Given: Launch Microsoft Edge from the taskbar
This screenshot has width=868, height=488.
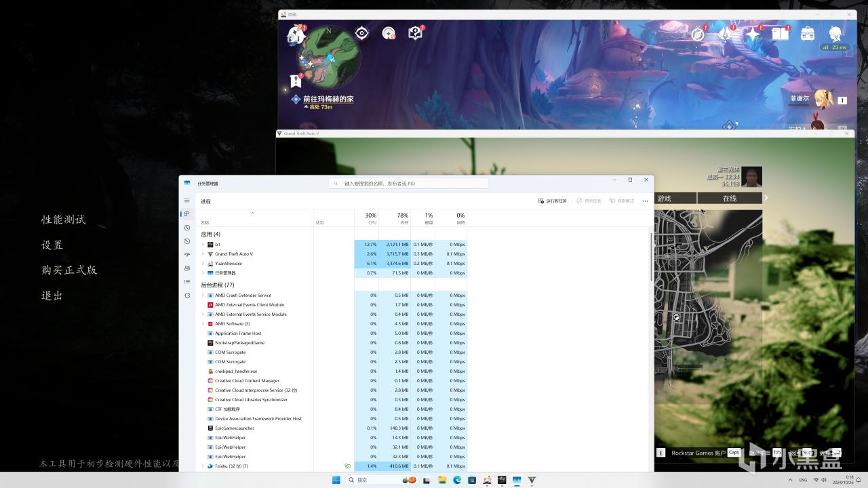Looking at the screenshot, I should pos(457,480).
